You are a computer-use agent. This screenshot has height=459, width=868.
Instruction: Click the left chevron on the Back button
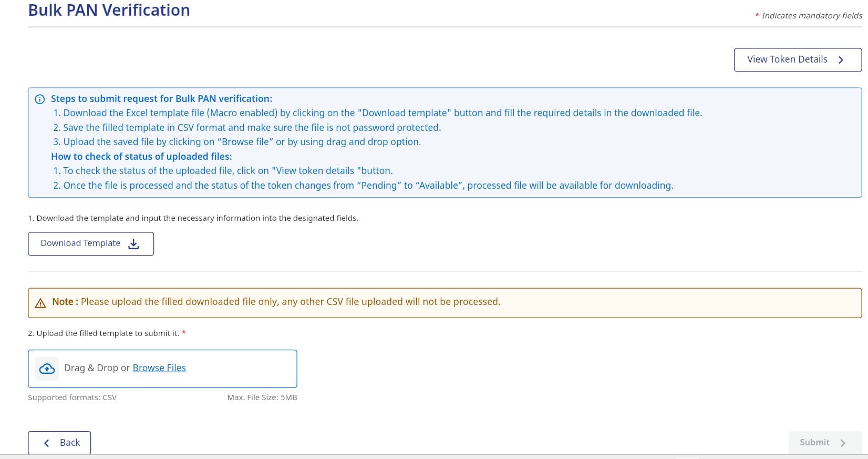point(46,443)
